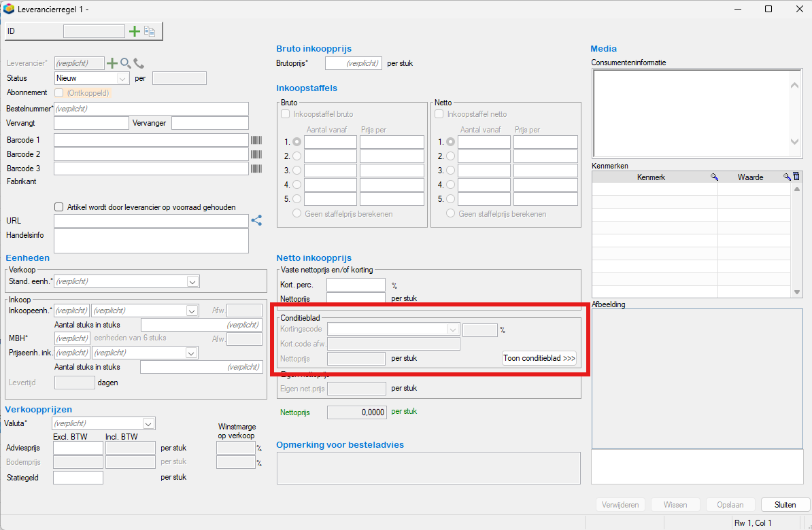This screenshot has width=812, height=530.
Task: Click the Brutoprijs input field
Action: point(354,63)
